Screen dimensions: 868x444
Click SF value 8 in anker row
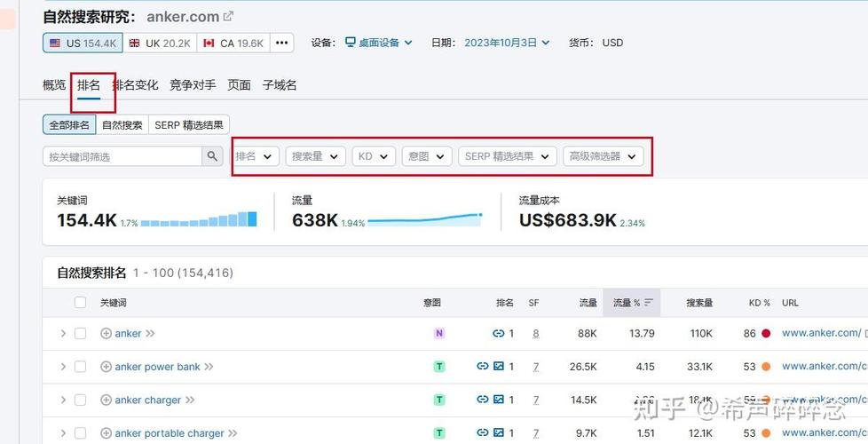tap(536, 333)
